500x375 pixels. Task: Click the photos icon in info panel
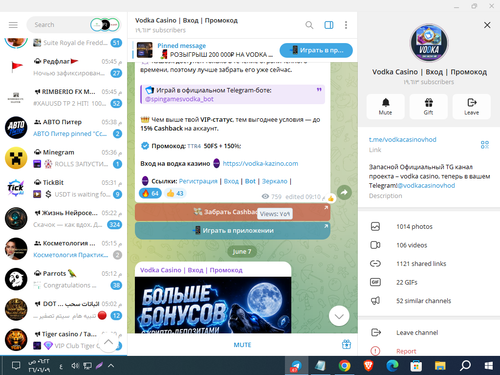pos(375,227)
